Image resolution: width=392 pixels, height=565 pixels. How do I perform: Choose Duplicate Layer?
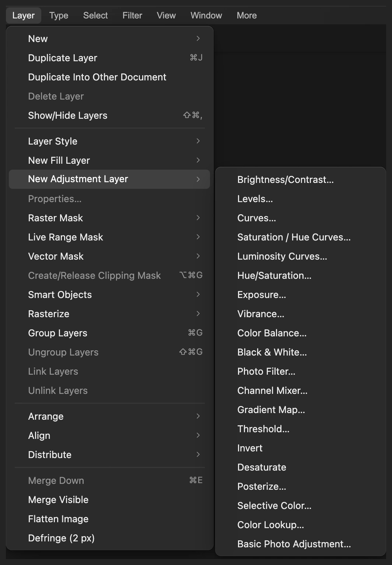pyautogui.click(x=109, y=58)
